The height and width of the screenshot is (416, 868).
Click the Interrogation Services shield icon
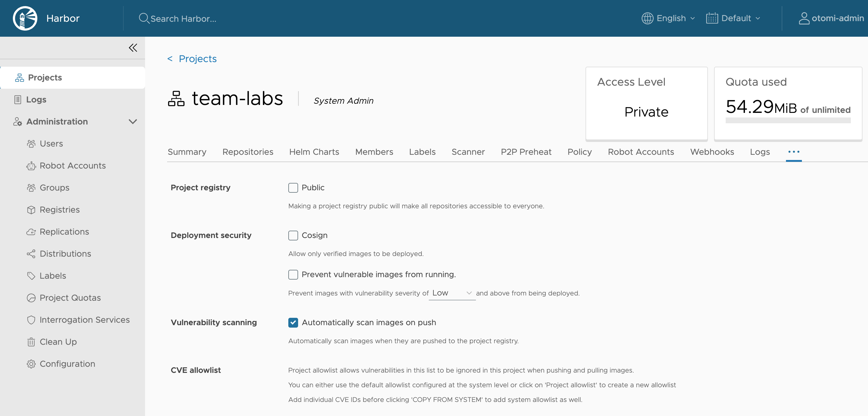click(31, 320)
